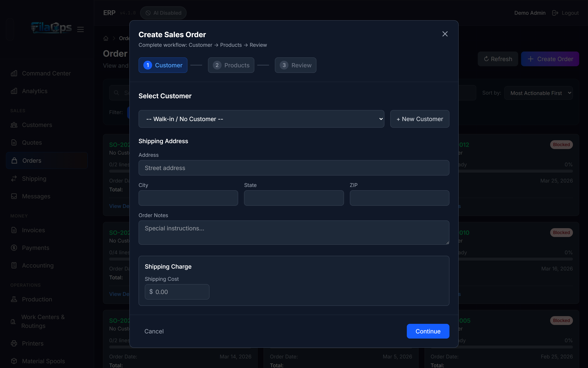
Task: Click the City input field
Action: tap(188, 198)
